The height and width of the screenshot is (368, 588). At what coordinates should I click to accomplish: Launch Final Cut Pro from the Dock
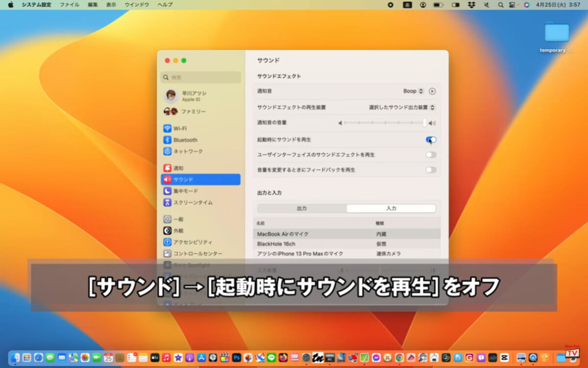pyautogui.click(x=225, y=358)
